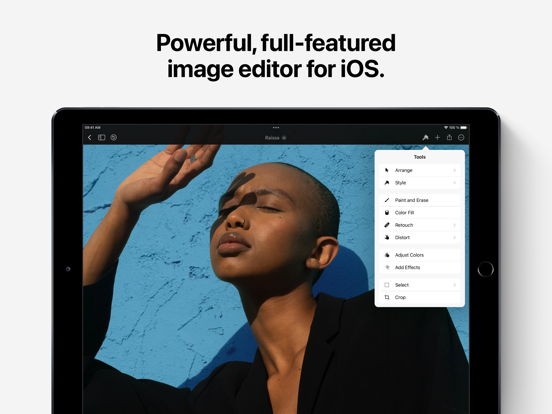Expand the Retouch submenu chevron
The height and width of the screenshot is (414, 552).
(x=454, y=225)
